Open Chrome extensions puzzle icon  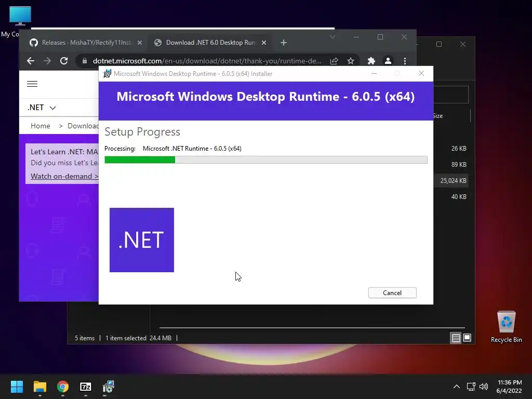pyautogui.click(x=371, y=61)
